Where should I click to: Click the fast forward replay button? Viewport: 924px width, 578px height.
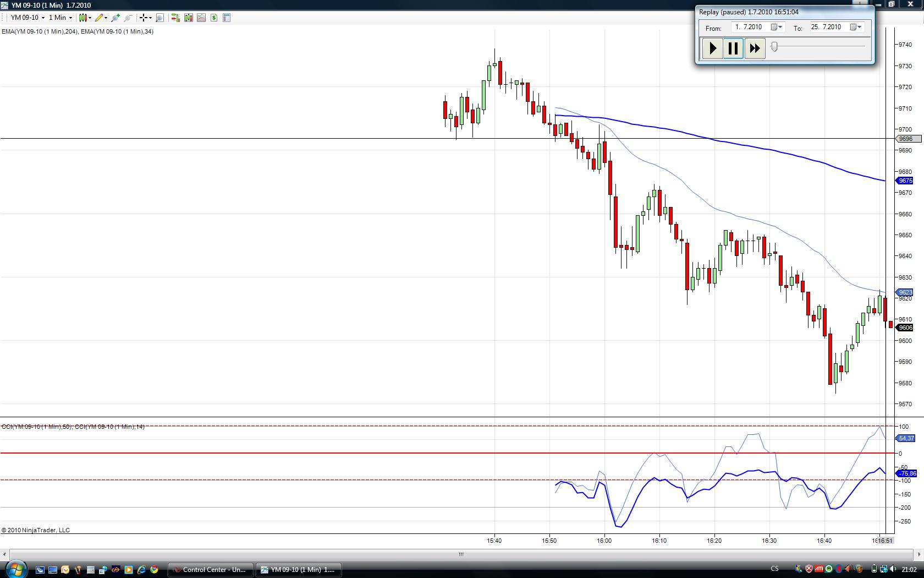(x=755, y=48)
